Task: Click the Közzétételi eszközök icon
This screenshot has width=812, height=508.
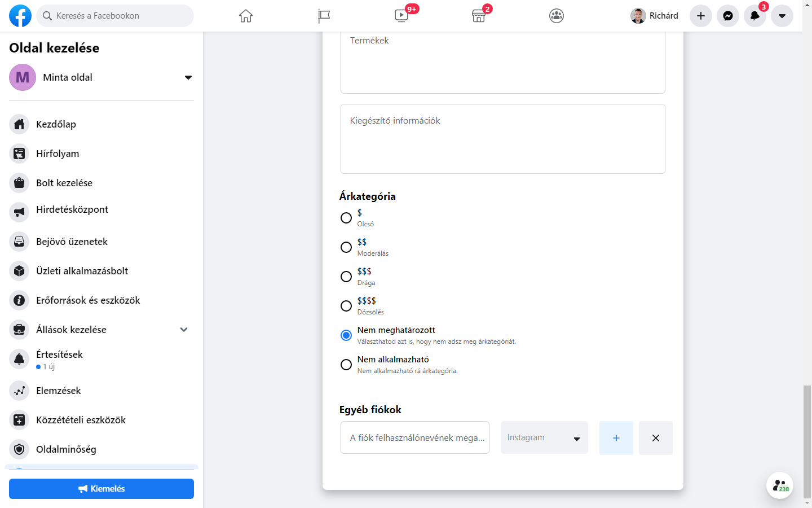Action: pyautogui.click(x=19, y=420)
